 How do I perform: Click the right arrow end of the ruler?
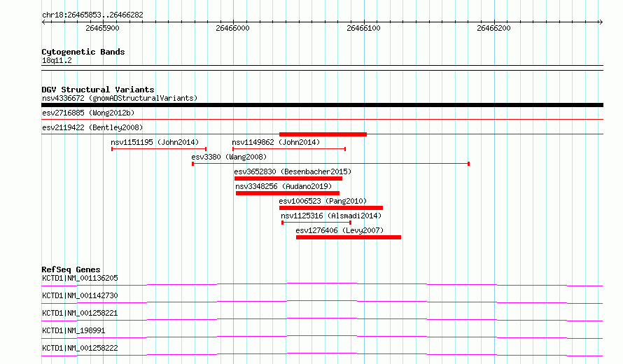pos(601,22)
